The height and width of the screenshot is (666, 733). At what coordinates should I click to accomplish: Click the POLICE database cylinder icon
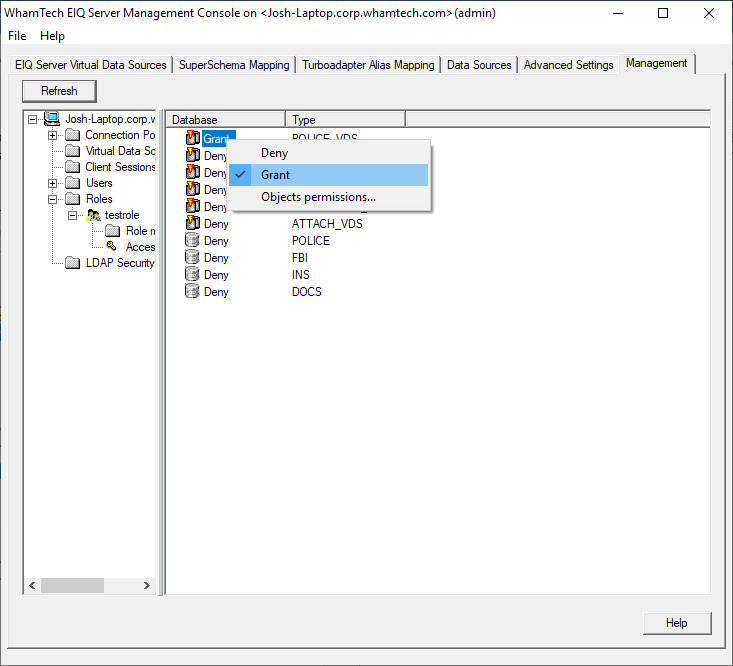(193, 241)
